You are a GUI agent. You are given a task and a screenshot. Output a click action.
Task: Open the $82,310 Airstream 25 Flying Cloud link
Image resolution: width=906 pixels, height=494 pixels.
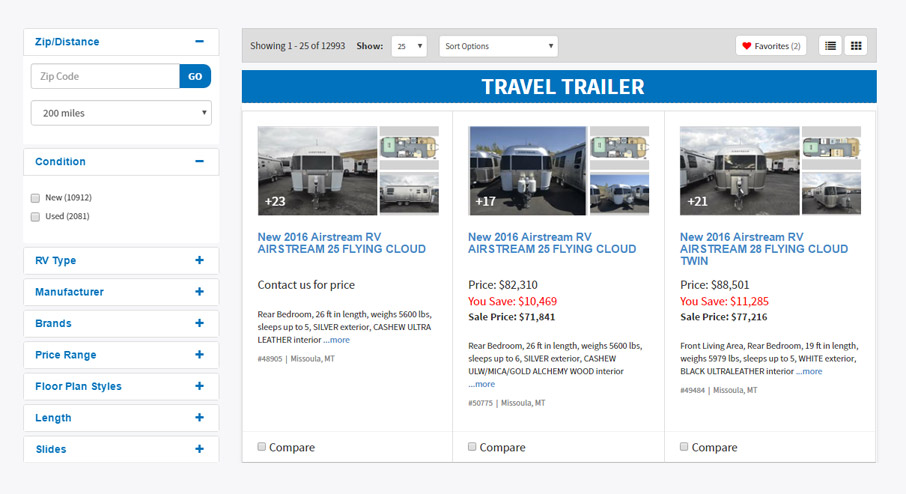tap(552, 243)
